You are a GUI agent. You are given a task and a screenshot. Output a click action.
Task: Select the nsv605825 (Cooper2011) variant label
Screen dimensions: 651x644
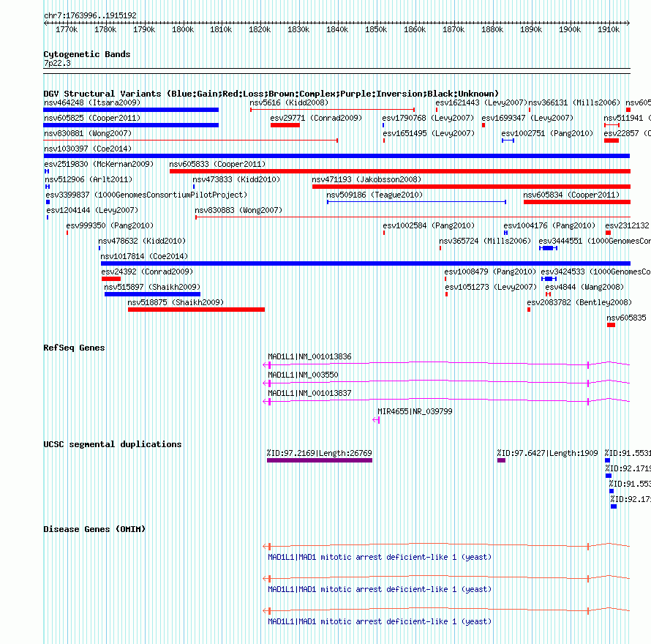coord(92,118)
